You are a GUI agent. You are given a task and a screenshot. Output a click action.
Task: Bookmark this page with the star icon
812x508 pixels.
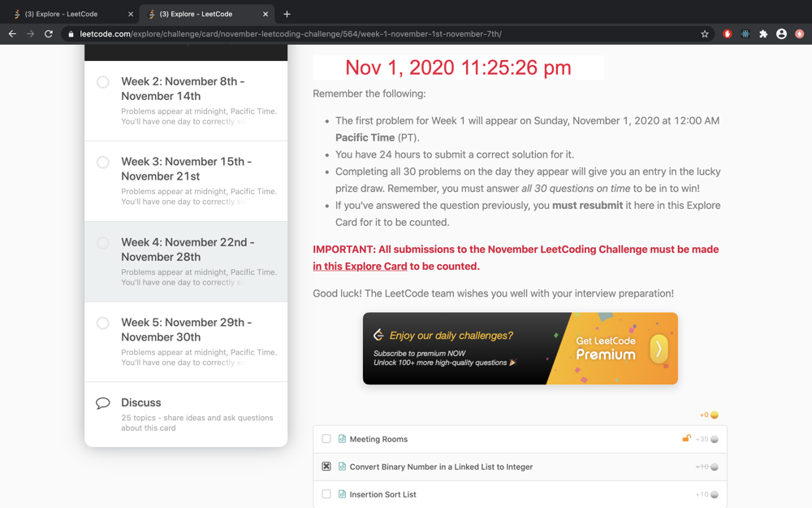(x=704, y=33)
